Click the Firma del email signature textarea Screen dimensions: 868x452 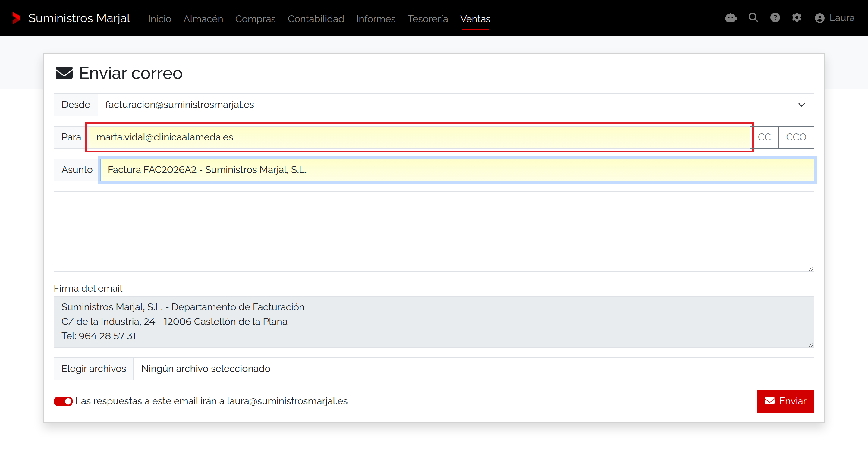[434, 322]
